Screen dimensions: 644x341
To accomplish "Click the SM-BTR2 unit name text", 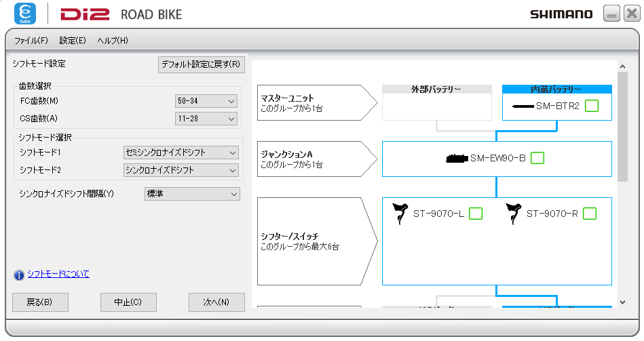I will pos(558,106).
